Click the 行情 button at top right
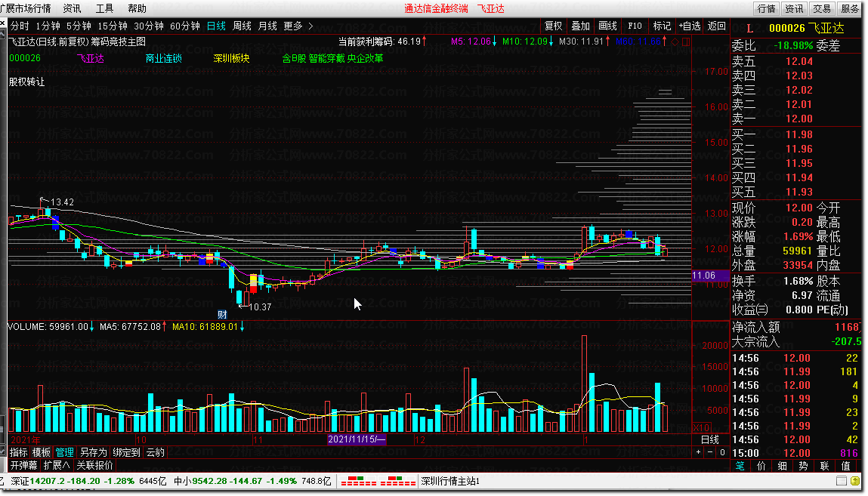Viewport: 868px width, 496px height. [x=766, y=8]
